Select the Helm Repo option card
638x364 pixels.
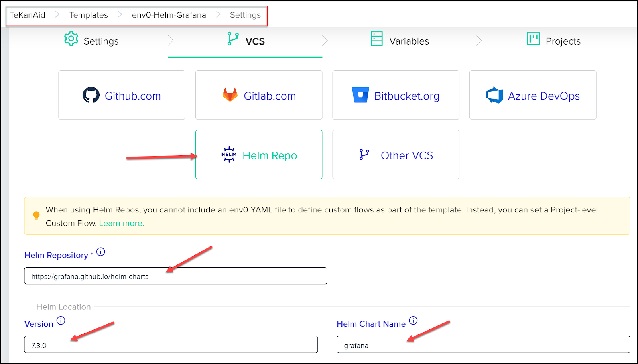pyautogui.click(x=259, y=155)
